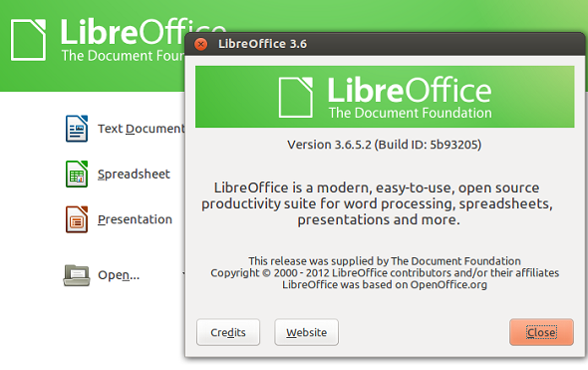Click the document logo in the About dialog banner
Image resolution: width=588 pixels, height=370 pixels.
pos(296,97)
